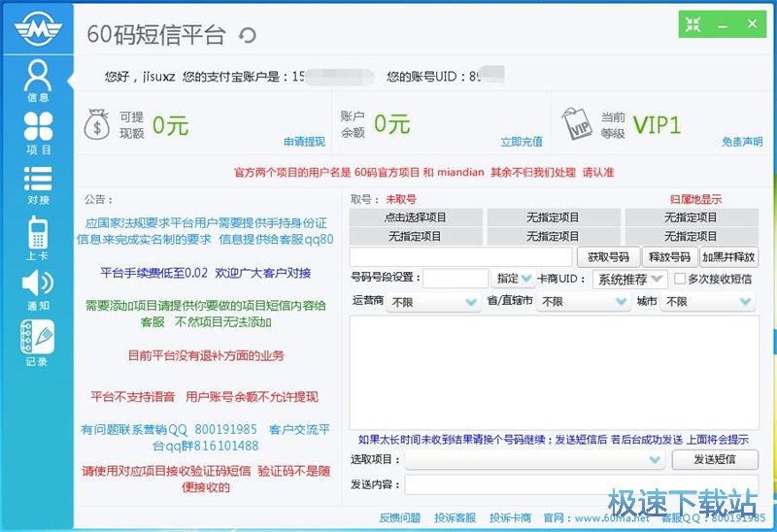Open the 卡商UID 系统推荐 dropdown
The image size is (777, 532).
629,279
